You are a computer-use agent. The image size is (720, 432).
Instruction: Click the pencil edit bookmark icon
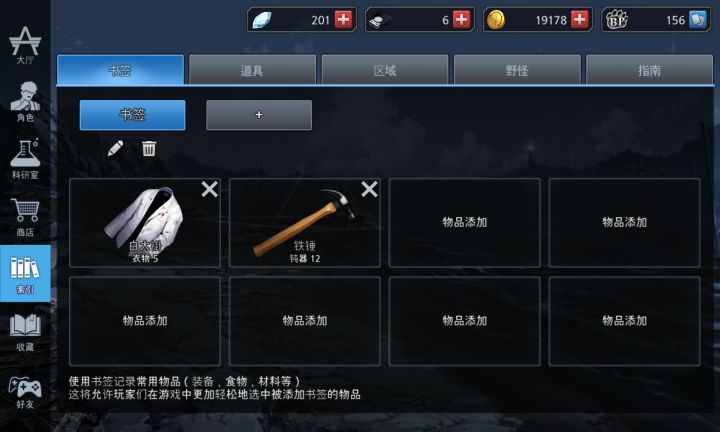click(115, 148)
